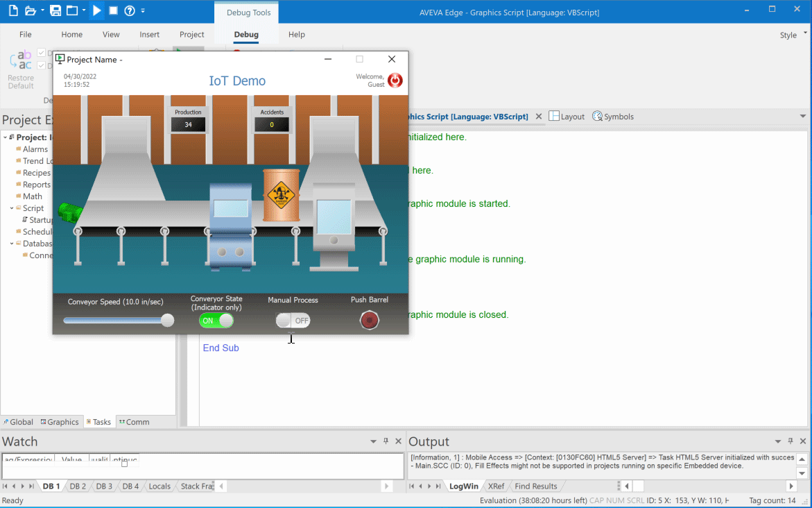
Task: Select the XRef tab in Output panel
Action: tap(496, 486)
